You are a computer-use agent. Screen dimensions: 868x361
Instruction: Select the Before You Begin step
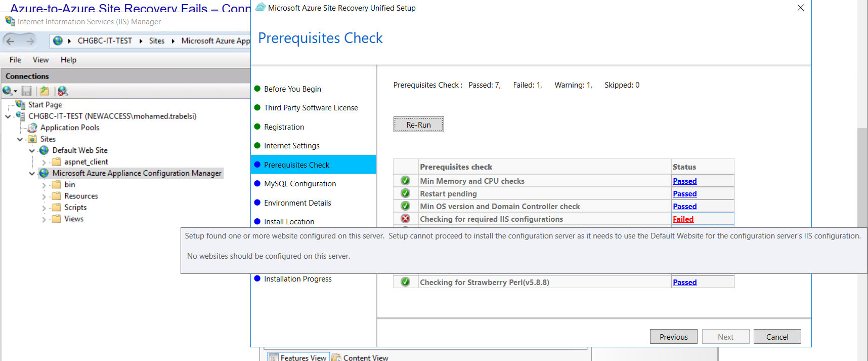[292, 89]
